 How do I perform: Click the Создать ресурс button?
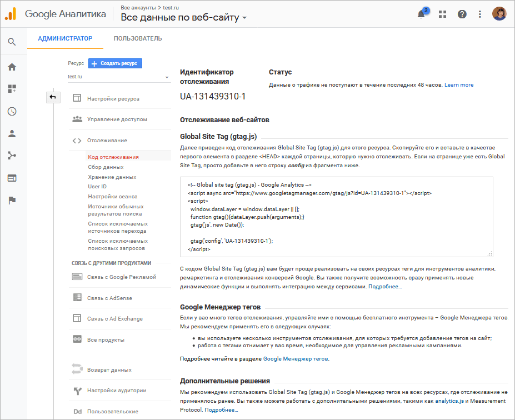click(x=116, y=63)
